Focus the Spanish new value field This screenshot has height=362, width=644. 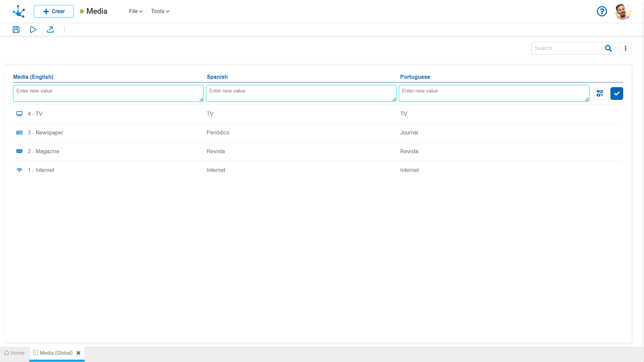point(301,93)
